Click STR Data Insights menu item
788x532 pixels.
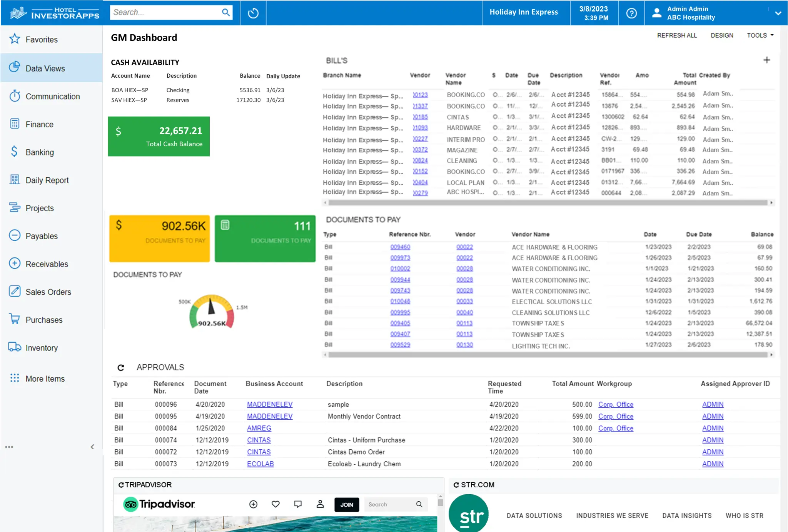(x=687, y=515)
